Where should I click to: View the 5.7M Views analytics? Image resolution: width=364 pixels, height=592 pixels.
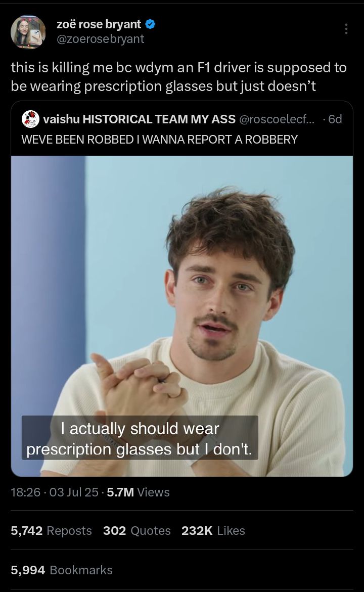pyautogui.click(x=138, y=492)
